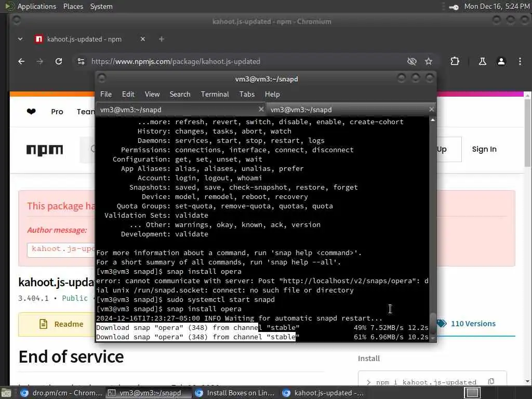The image size is (532, 399).
Task: Open the System menu in top panel
Action: coord(101,6)
